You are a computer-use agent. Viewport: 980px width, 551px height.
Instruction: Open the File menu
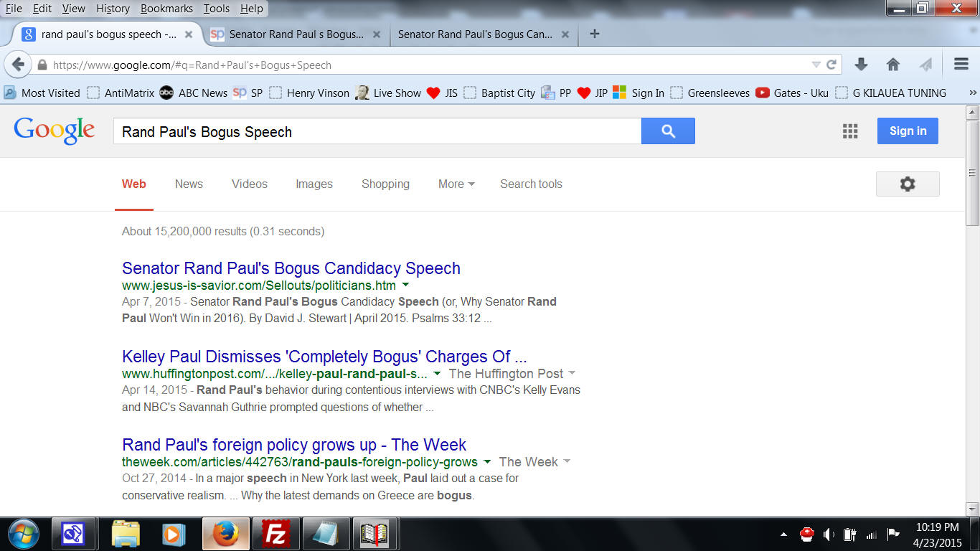[14, 9]
